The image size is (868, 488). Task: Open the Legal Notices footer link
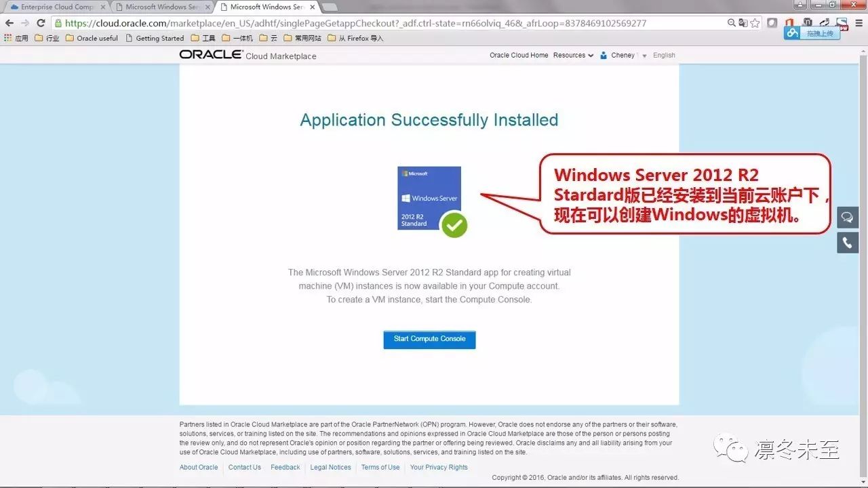331,468
